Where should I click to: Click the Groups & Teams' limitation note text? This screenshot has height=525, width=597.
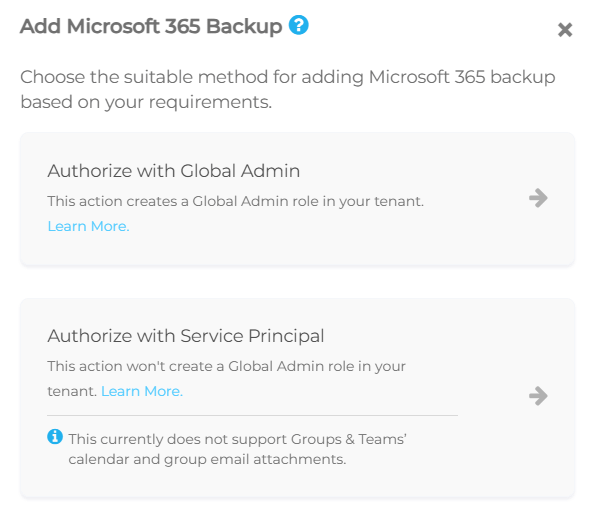(x=237, y=449)
